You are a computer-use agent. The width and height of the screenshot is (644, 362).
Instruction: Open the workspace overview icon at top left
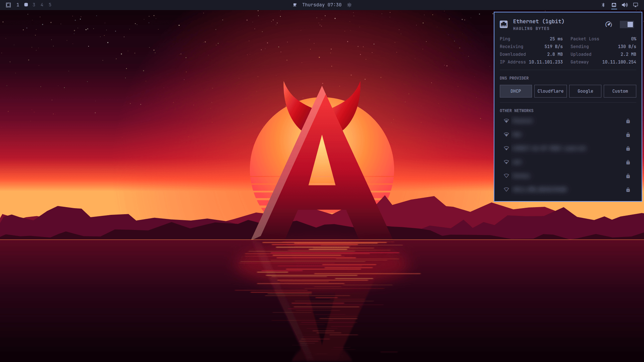coord(8,5)
